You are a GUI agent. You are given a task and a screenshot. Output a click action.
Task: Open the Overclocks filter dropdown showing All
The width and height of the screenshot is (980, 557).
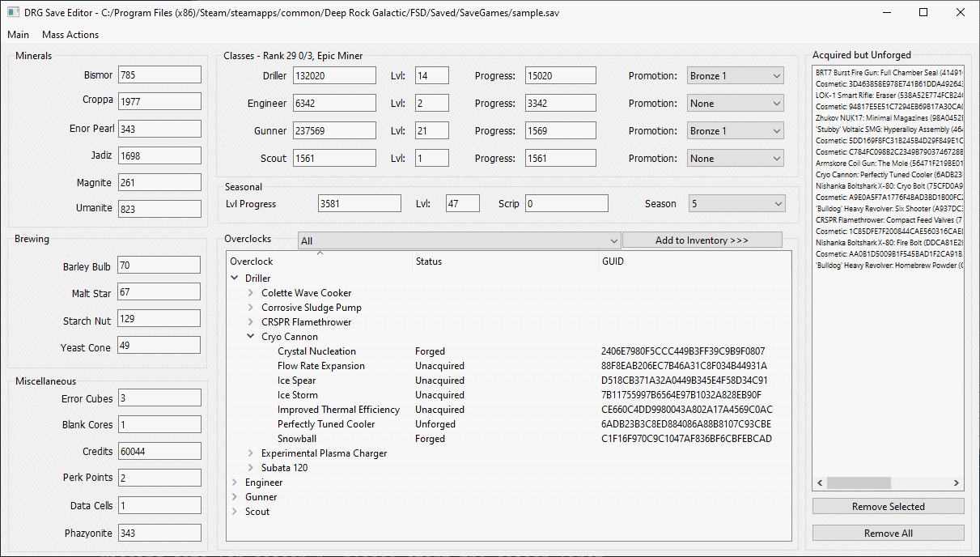[x=459, y=240]
